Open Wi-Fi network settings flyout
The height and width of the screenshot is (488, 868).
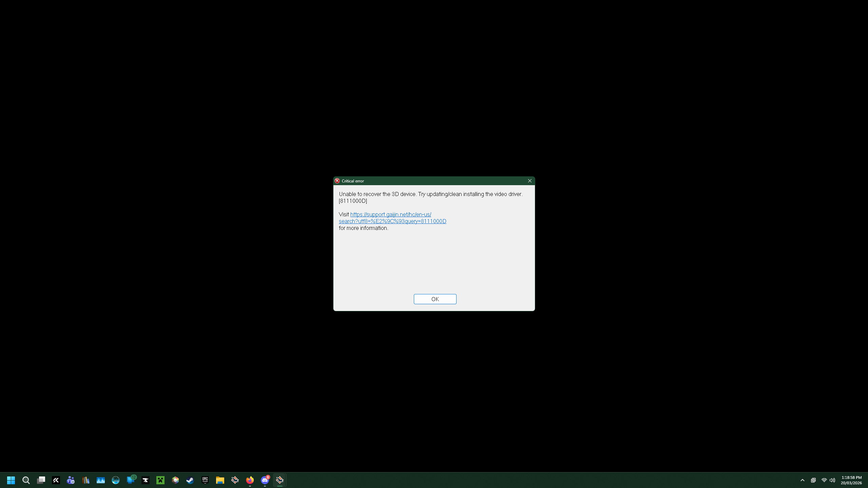click(x=824, y=480)
